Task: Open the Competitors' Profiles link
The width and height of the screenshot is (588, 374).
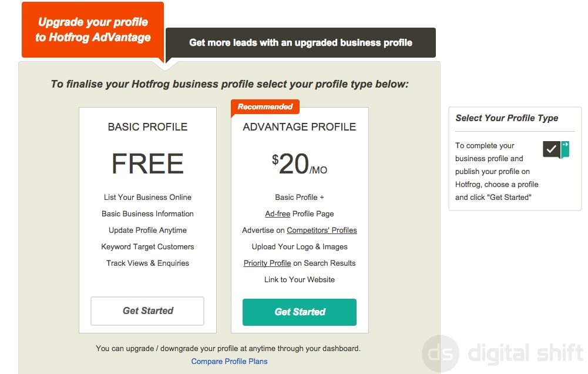Action: pos(322,230)
